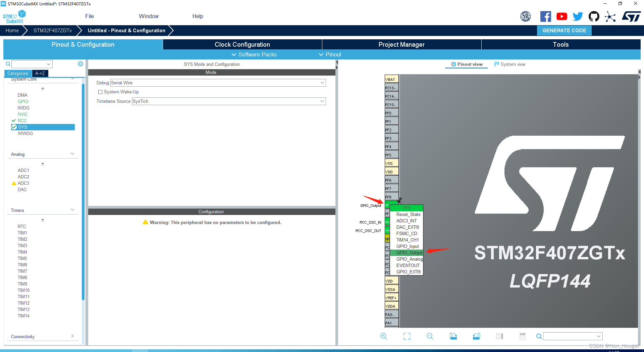
Task: Open STM32CubeMX YouTube channel icon
Action: [x=562, y=16]
